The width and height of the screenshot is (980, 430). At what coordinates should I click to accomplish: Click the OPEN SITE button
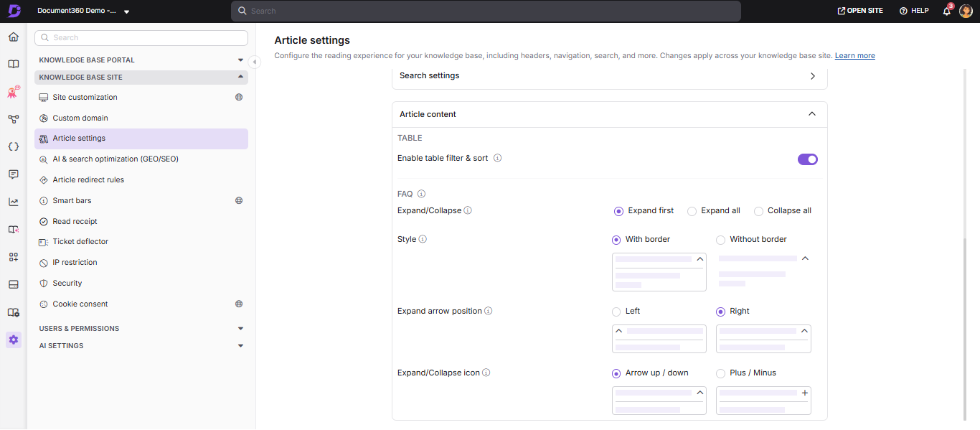[860, 11]
